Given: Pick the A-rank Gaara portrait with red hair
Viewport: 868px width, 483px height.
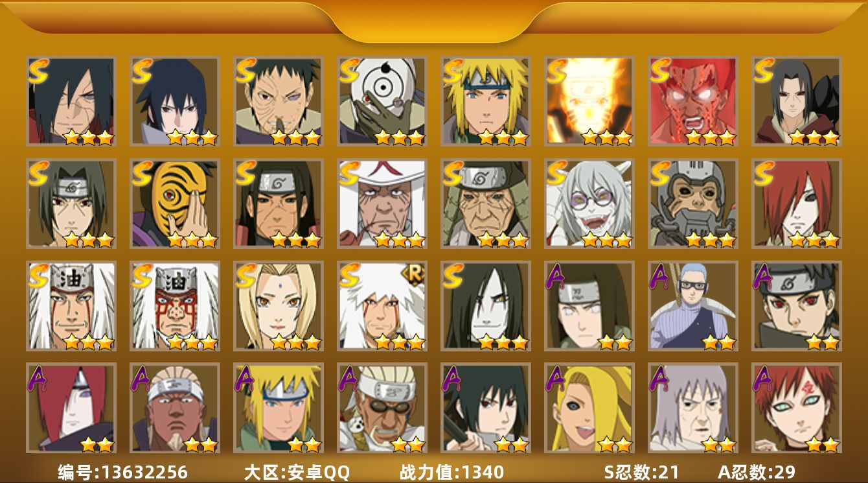Looking at the screenshot, I should 797,408.
